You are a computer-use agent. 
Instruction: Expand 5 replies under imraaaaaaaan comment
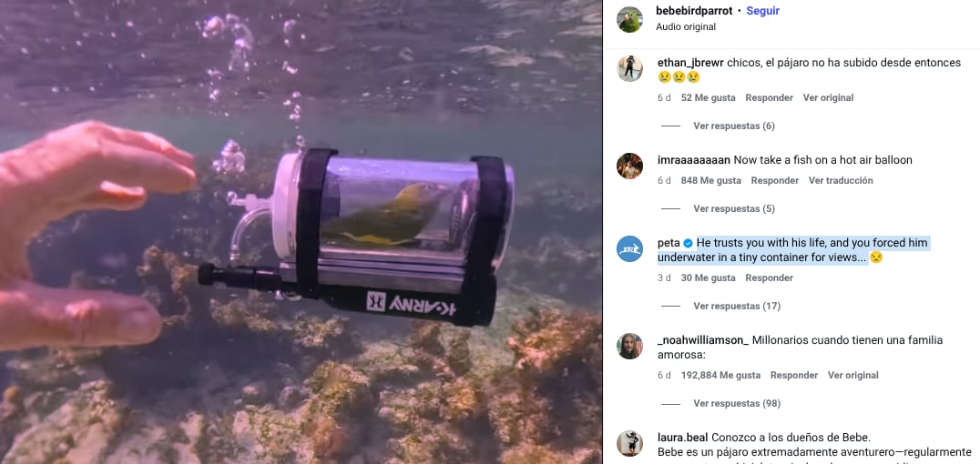(734, 208)
